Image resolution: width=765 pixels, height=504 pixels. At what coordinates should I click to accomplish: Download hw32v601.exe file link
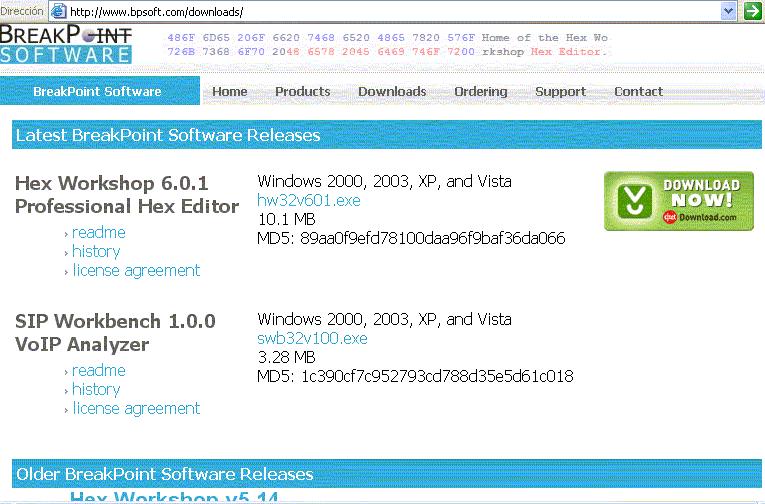coord(309,200)
